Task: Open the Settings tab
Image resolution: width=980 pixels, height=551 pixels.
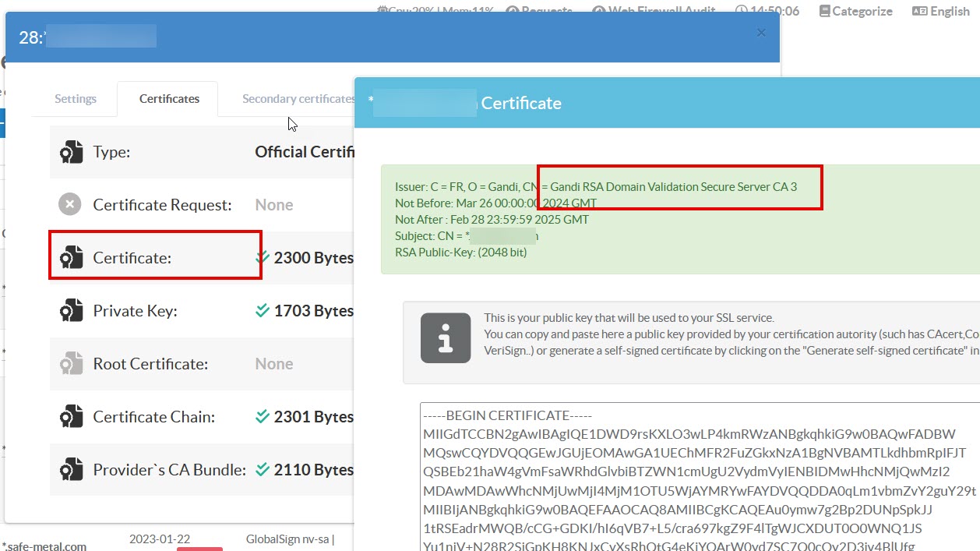Action: click(x=76, y=99)
